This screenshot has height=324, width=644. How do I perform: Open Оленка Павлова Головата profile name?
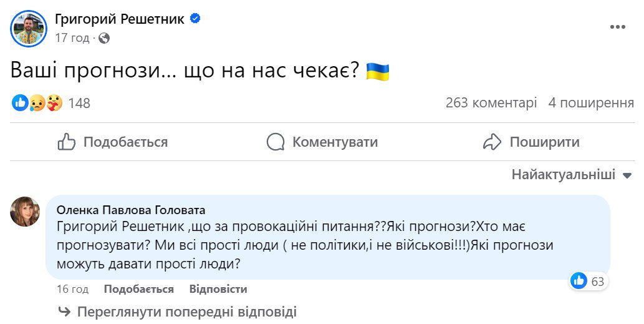(131, 210)
